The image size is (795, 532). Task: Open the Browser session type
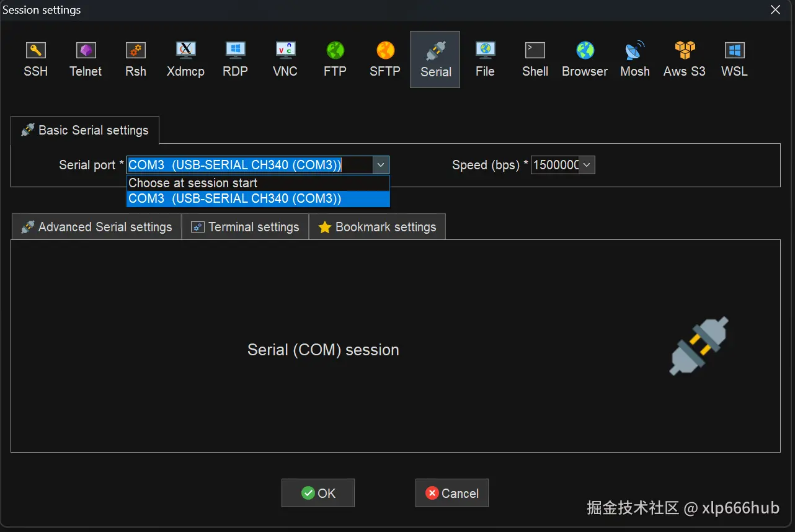click(585, 60)
